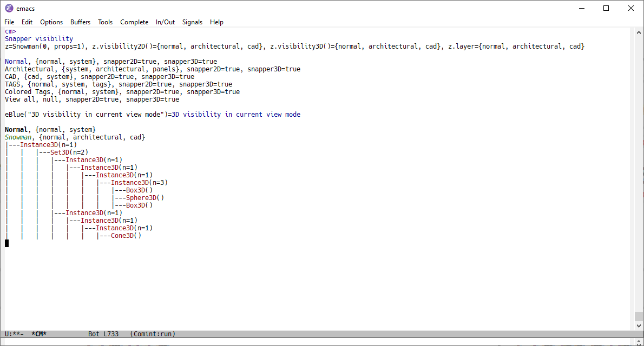Click the scrollbar down arrow
This screenshot has width=644, height=346.
(638, 326)
